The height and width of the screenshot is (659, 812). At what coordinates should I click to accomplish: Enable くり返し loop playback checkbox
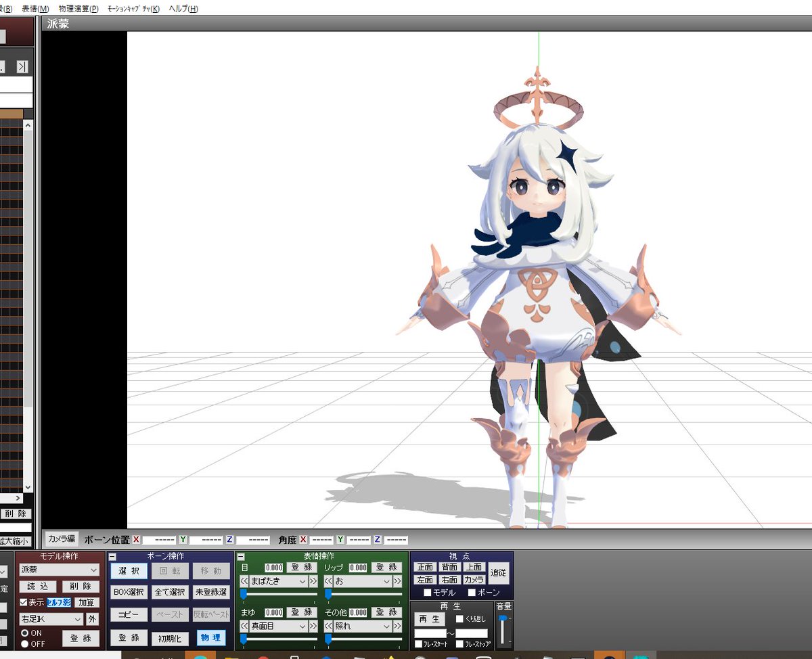tap(459, 618)
